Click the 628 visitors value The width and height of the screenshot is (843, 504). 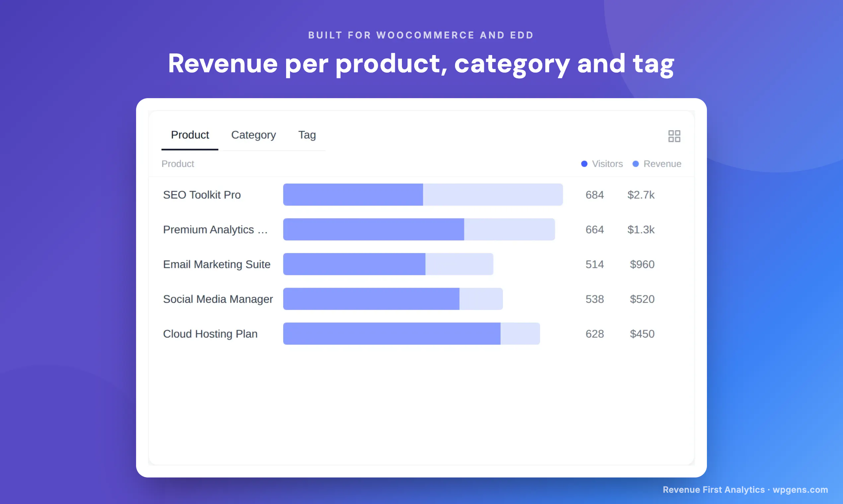coord(594,334)
